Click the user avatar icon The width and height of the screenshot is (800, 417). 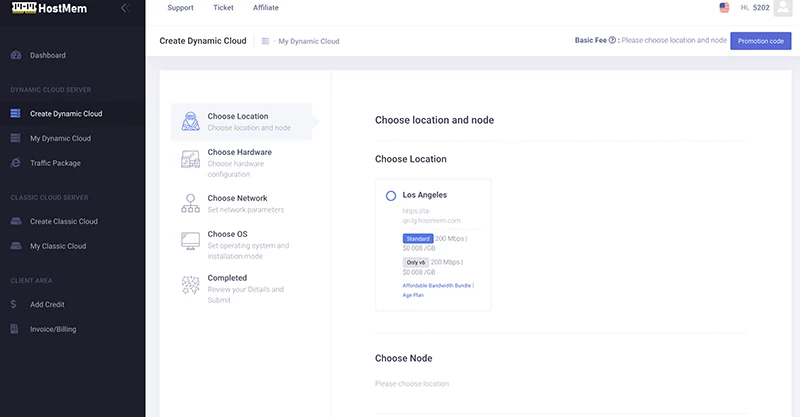tap(782, 8)
